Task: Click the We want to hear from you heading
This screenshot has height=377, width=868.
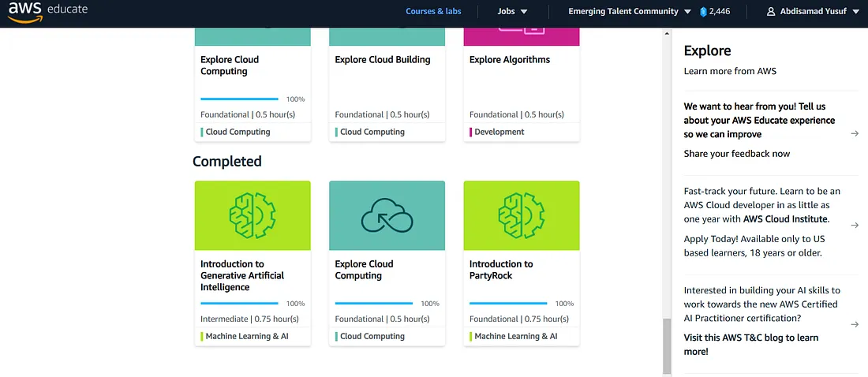Action: (759, 120)
